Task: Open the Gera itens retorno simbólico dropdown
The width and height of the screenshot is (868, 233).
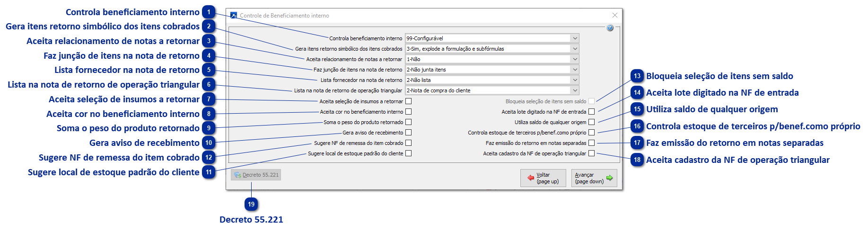Action: click(575, 49)
